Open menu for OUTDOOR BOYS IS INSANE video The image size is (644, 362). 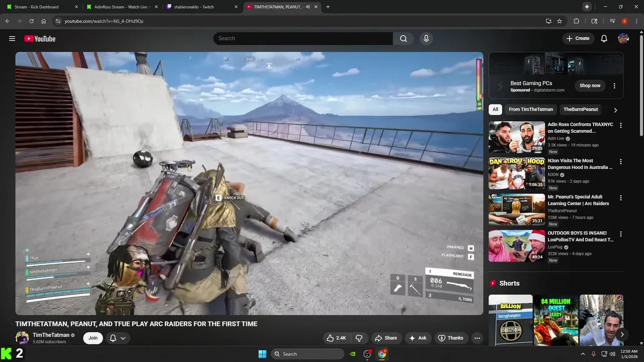[x=620, y=234]
